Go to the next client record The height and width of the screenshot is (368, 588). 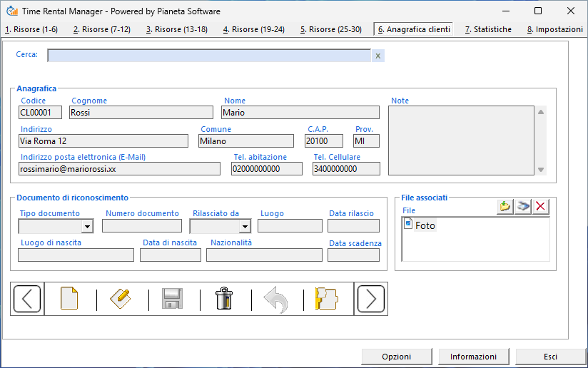pyautogui.click(x=371, y=299)
